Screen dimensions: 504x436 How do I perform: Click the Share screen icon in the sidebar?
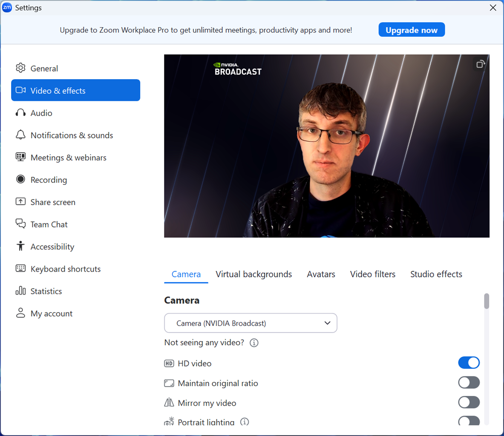[20, 202]
